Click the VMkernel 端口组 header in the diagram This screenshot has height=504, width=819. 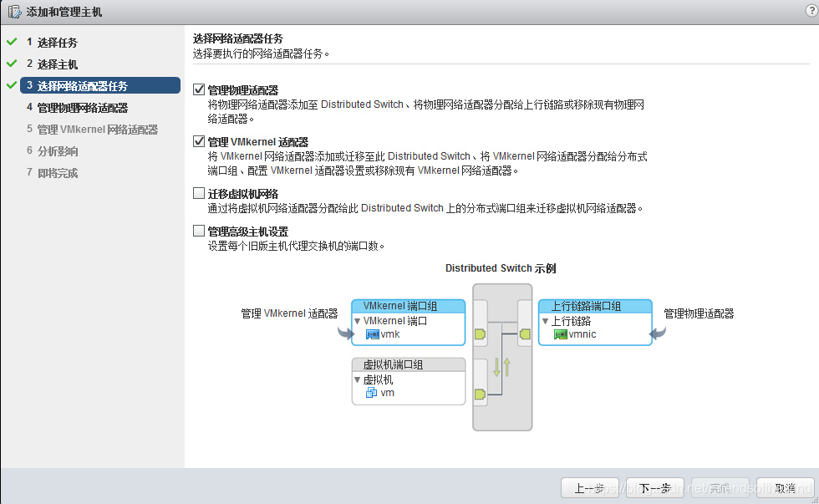tap(409, 306)
